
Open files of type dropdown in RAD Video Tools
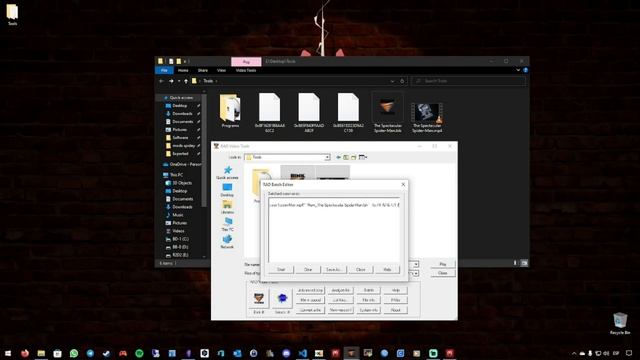[416, 273]
